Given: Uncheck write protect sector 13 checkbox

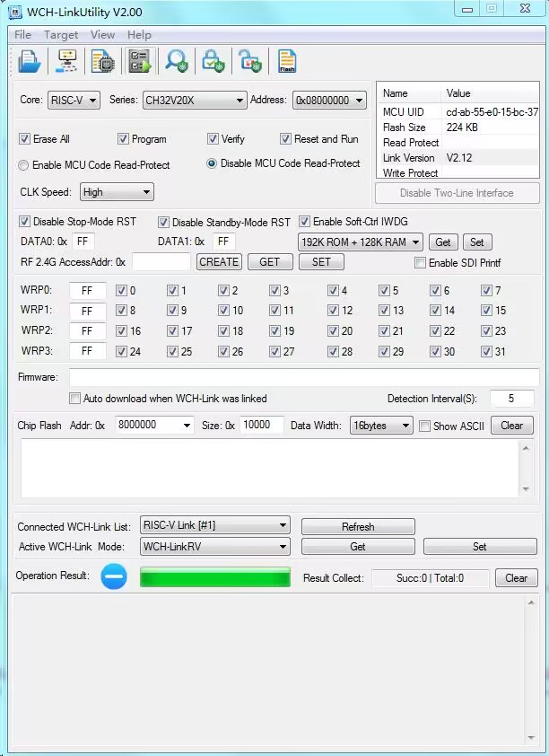Looking at the screenshot, I should point(384,310).
